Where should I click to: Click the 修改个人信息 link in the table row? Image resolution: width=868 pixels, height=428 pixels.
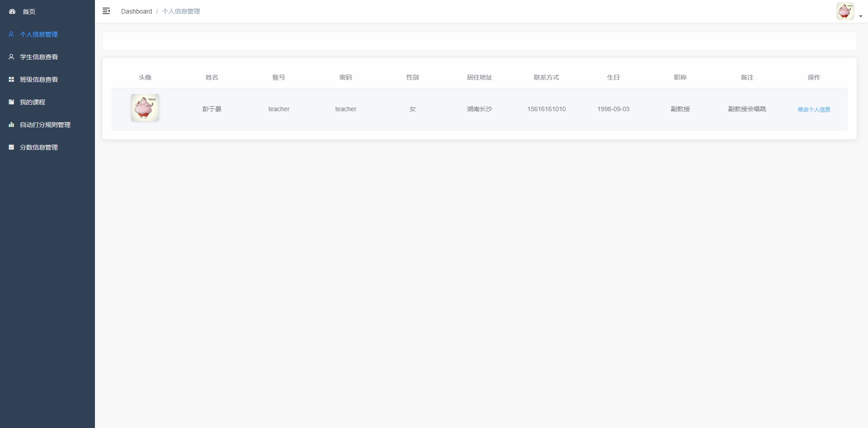click(x=814, y=109)
